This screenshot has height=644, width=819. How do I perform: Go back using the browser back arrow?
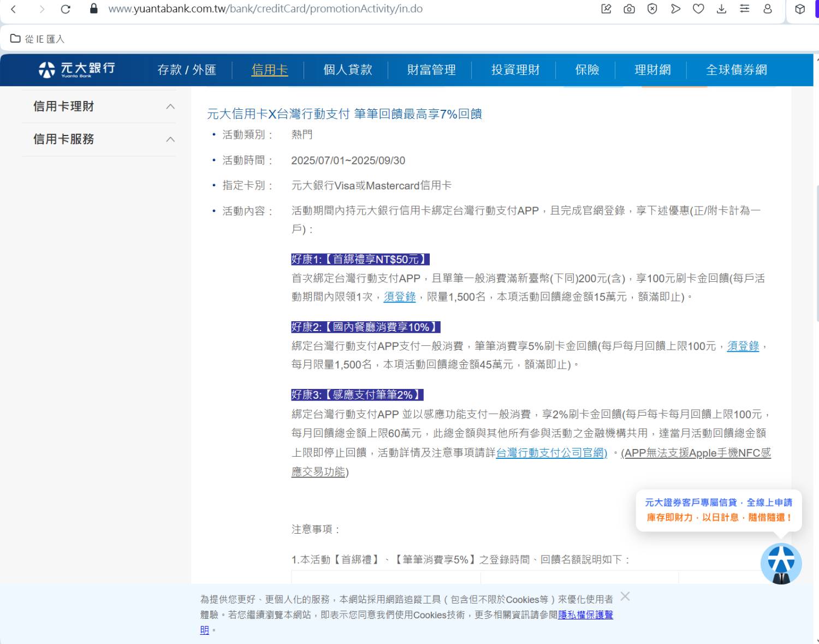tap(14, 9)
